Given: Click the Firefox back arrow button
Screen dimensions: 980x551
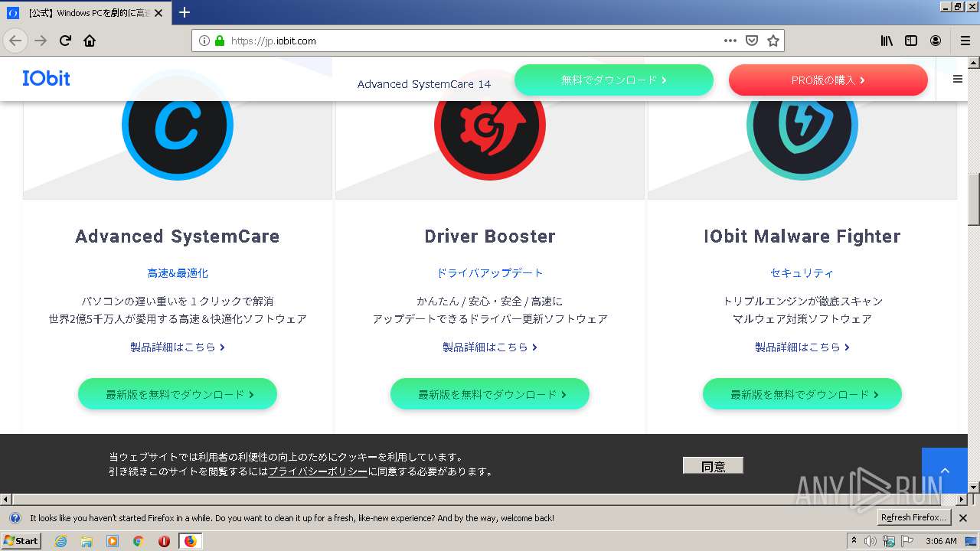Looking at the screenshot, I should coord(15,41).
